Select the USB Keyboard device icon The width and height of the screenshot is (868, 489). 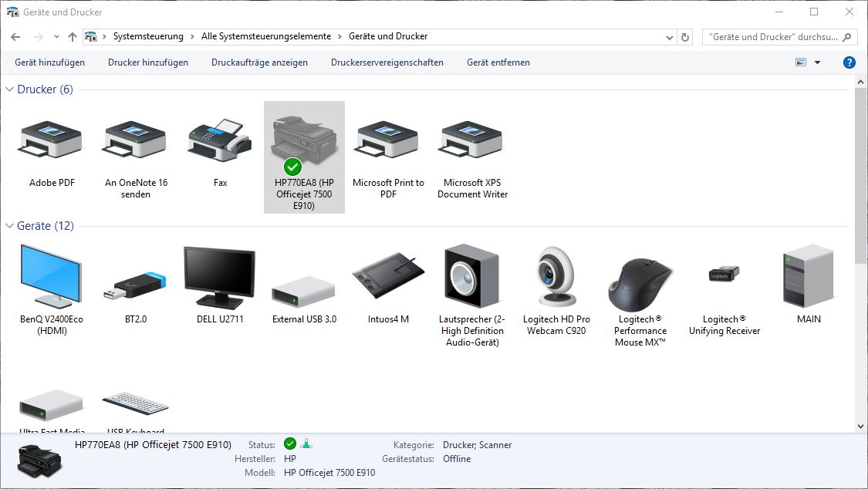136,403
